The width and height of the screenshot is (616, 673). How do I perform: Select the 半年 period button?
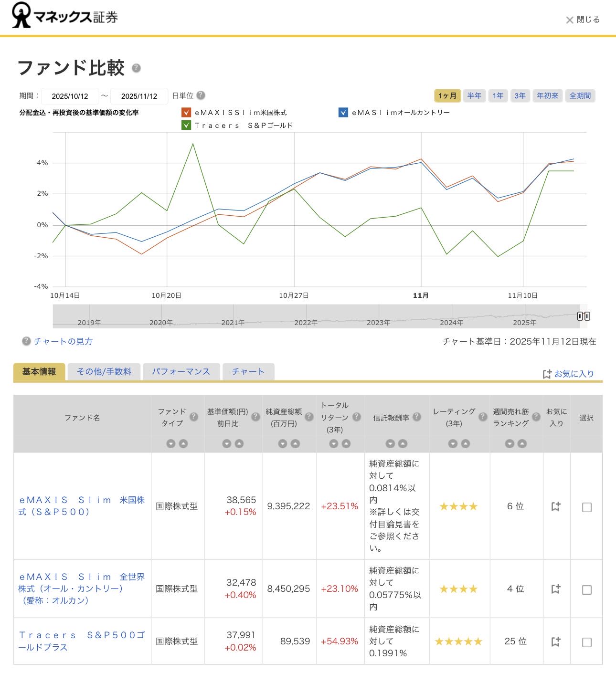pos(474,96)
